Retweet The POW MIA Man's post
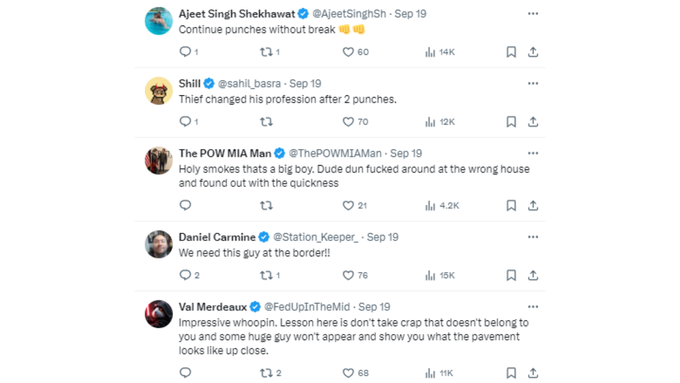 (266, 205)
